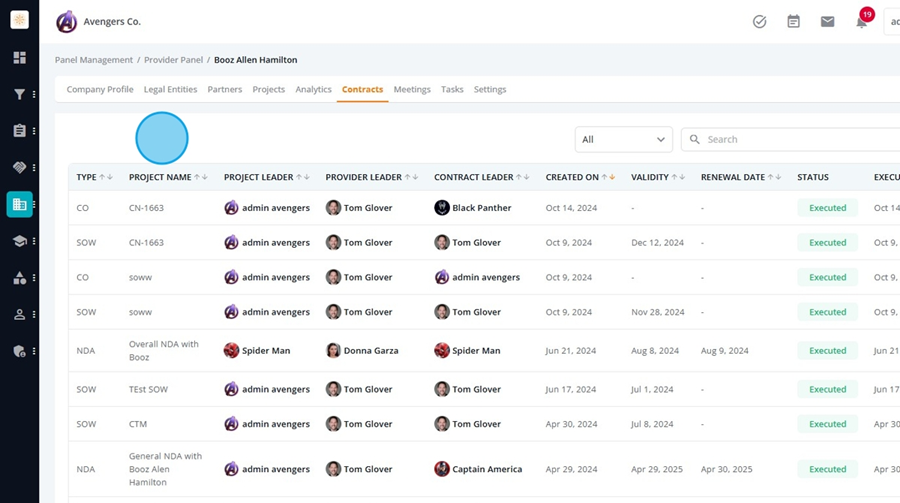Switch to Projects tab

pos(269,90)
